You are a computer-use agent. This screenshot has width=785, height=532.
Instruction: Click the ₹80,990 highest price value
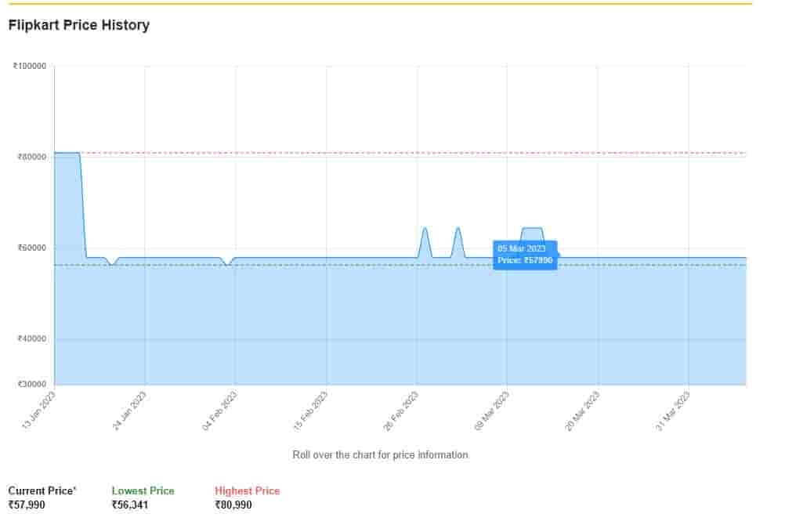233,505
